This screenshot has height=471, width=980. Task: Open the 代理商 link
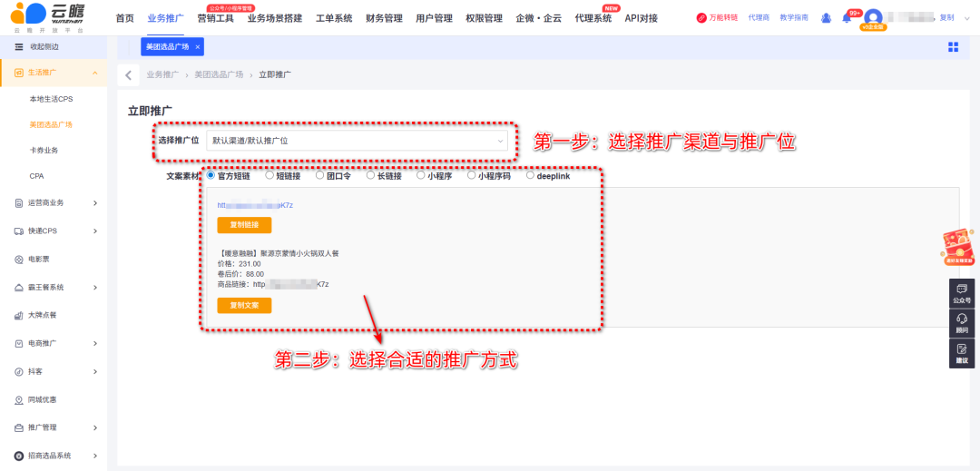pos(759,18)
